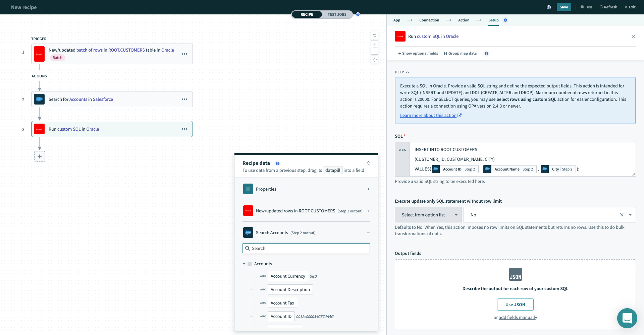Image resolution: width=644 pixels, height=335 pixels.
Task: Click the help icon next to Group map data
Action: click(x=486, y=53)
